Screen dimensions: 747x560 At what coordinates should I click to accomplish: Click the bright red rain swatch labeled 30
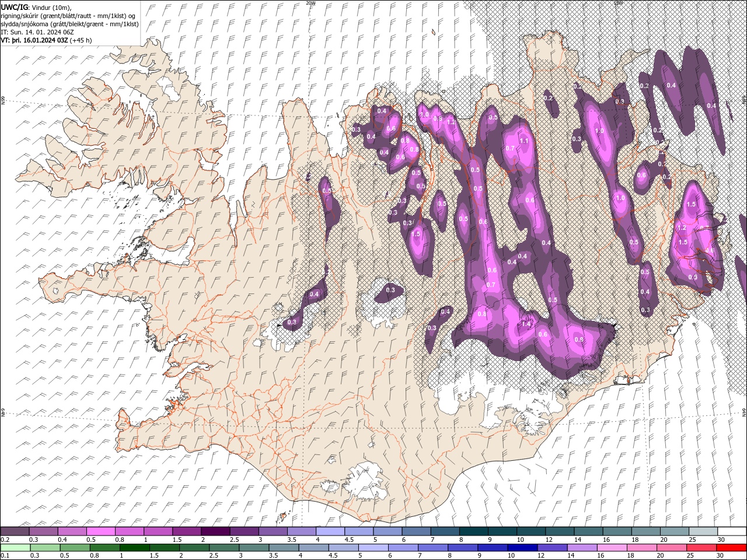point(731,548)
